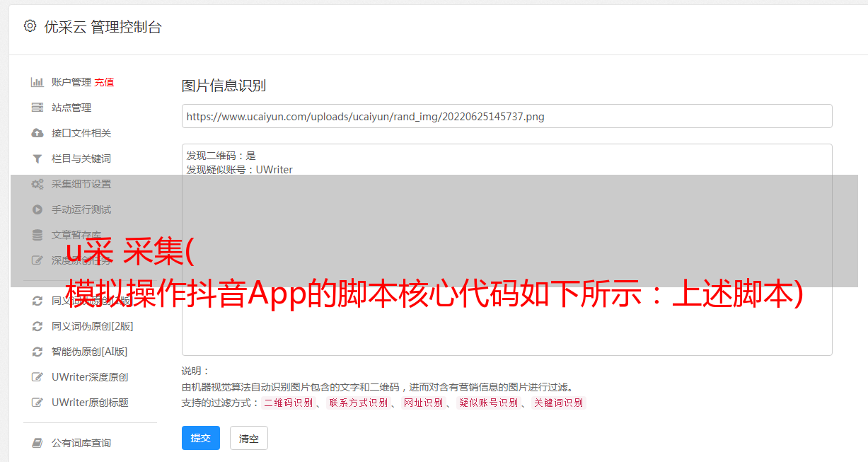Screen dimensions: 868x462
Task: Click the refresh icon beside 同义词伪原创[2版]
Action: 37,326
